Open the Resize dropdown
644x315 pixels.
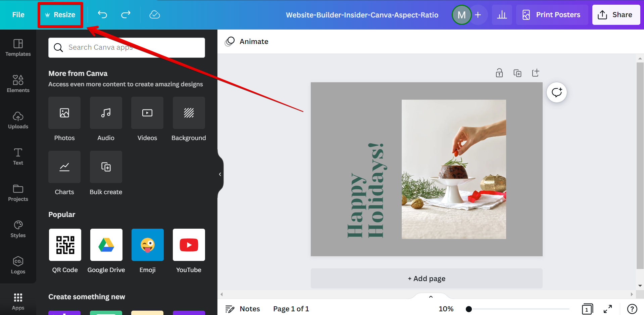60,15
